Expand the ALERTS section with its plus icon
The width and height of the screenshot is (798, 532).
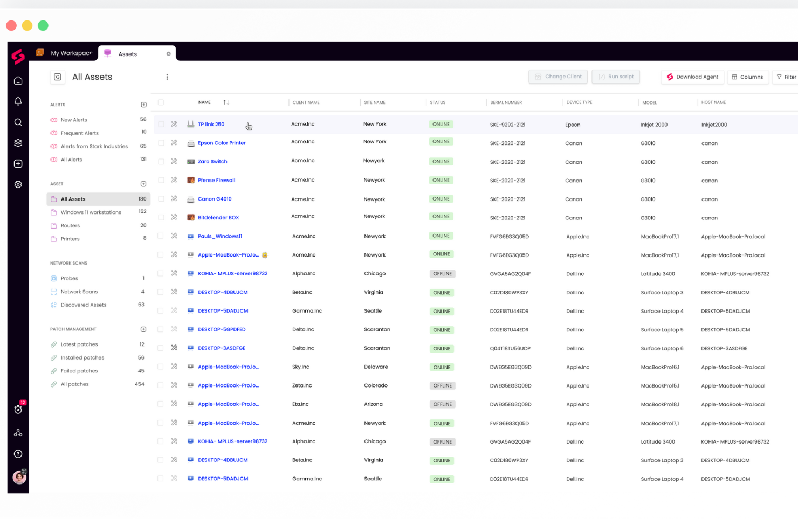[x=143, y=104]
